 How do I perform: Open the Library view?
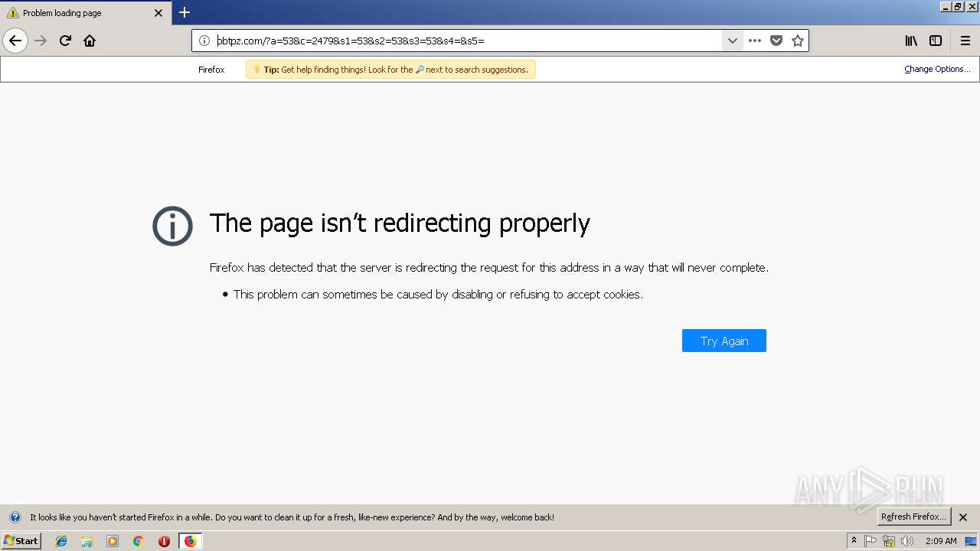(911, 41)
